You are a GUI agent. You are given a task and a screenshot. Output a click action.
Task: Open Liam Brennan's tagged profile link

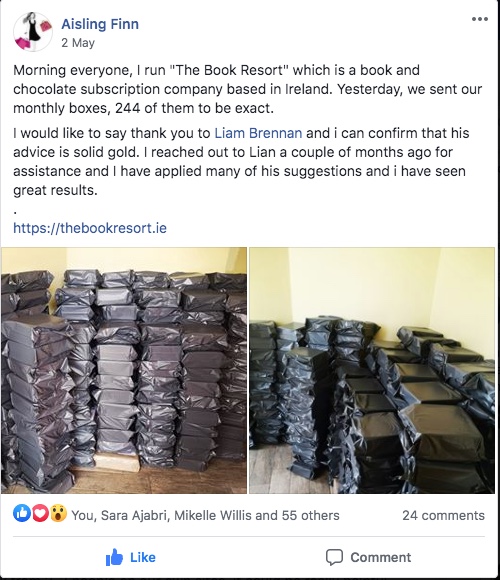[258, 133]
